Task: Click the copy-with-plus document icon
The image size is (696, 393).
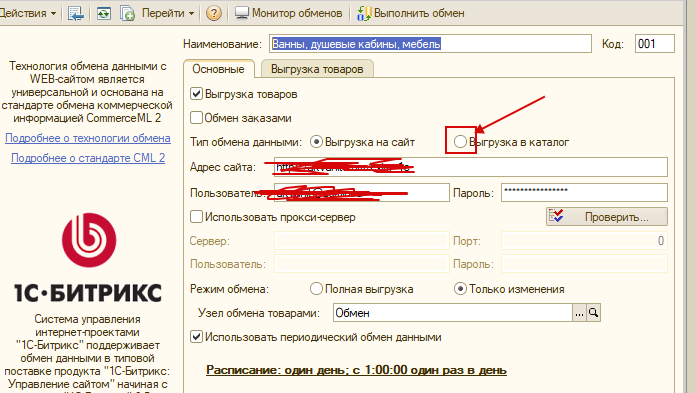Action: click(128, 13)
